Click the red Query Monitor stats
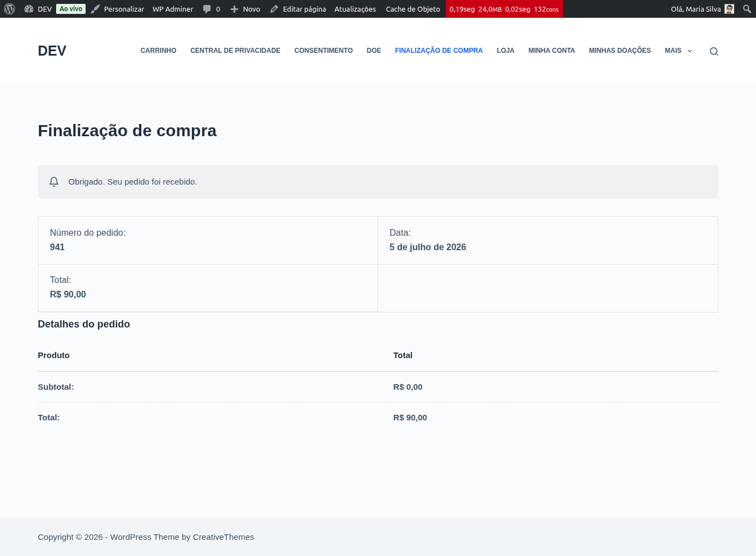This screenshot has height=556, width=756. (x=504, y=9)
